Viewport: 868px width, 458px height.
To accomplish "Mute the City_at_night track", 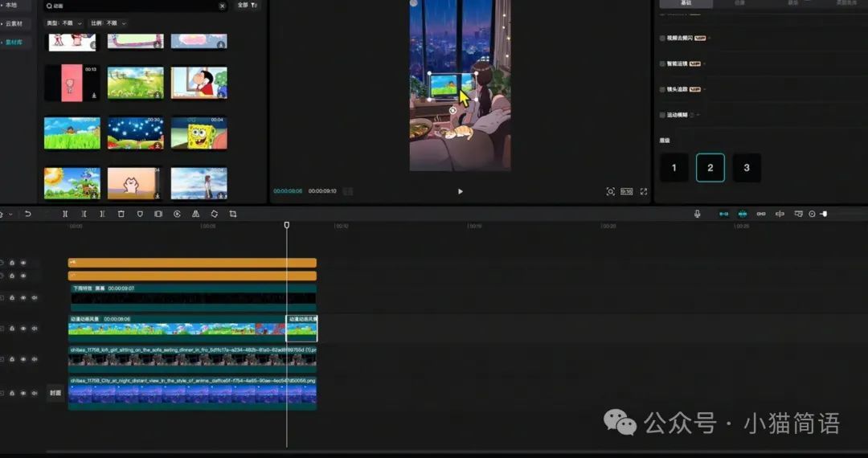I will click(x=35, y=393).
